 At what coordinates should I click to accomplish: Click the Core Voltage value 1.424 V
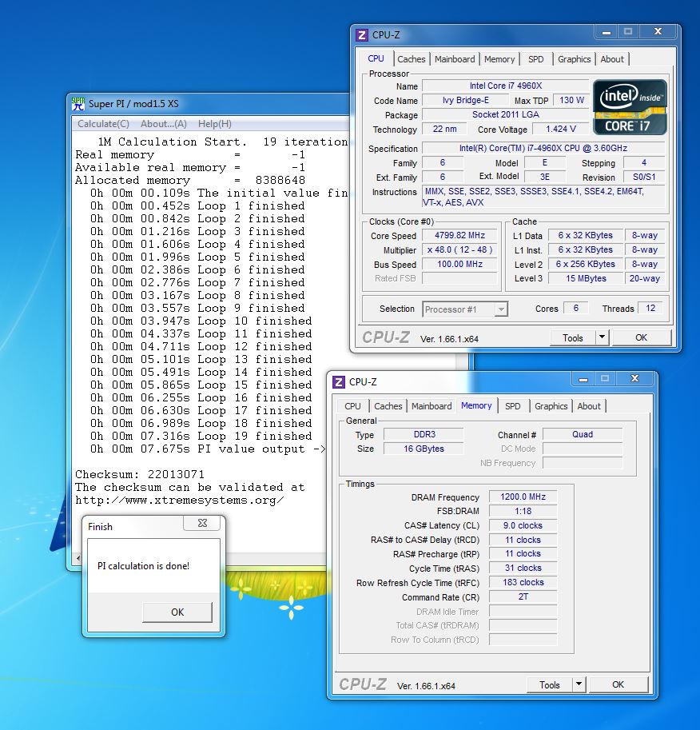tap(560, 129)
